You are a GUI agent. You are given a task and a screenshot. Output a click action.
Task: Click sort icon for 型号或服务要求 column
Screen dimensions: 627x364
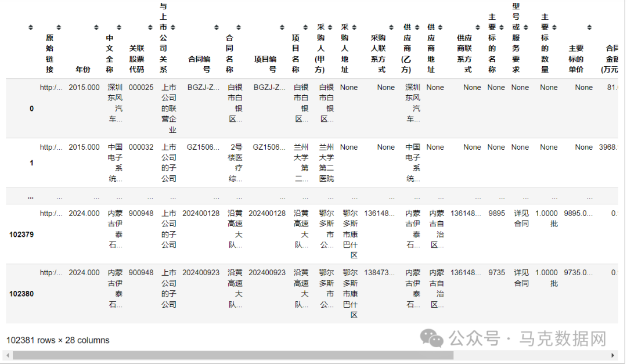coord(526,28)
